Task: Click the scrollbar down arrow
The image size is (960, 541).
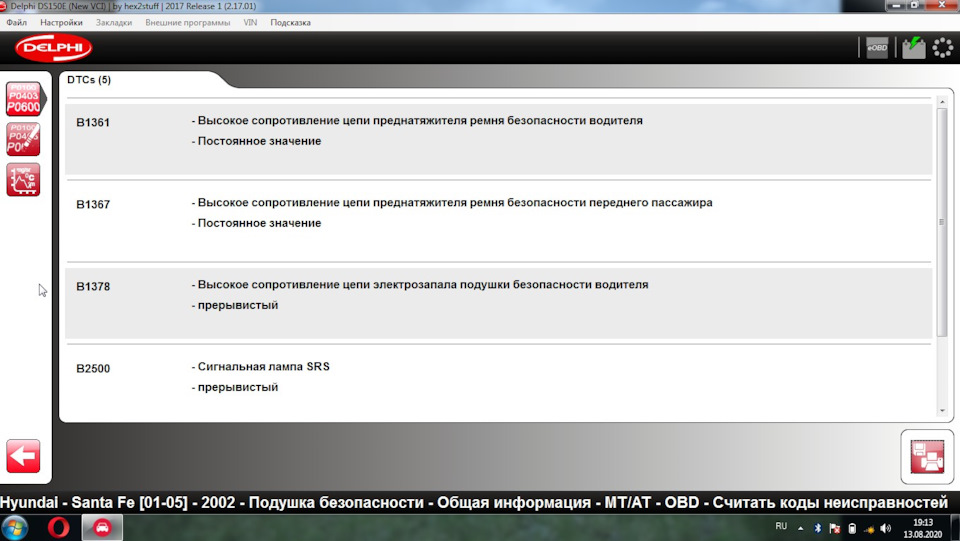Action: click(942, 411)
